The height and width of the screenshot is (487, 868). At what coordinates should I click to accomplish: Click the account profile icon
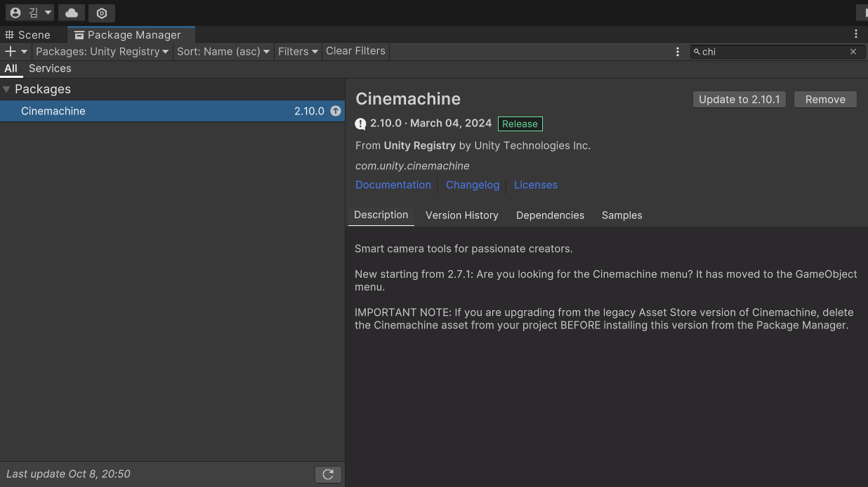click(x=16, y=13)
